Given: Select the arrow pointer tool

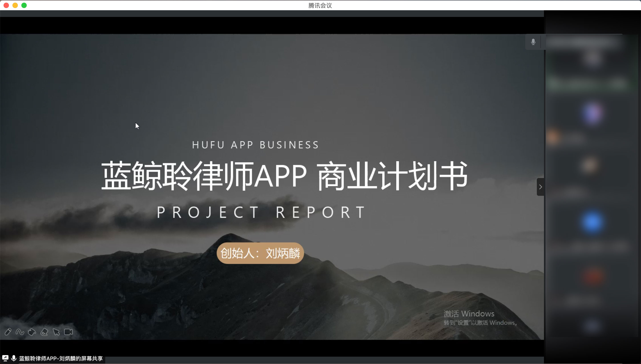Looking at the screenshot, I should [x=56, y=332].
